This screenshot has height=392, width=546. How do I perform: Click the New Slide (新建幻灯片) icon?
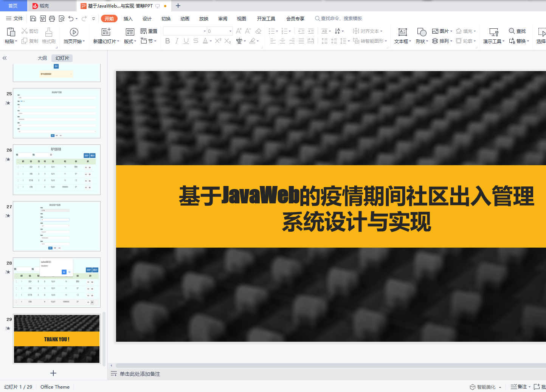(x=106, y=32)
